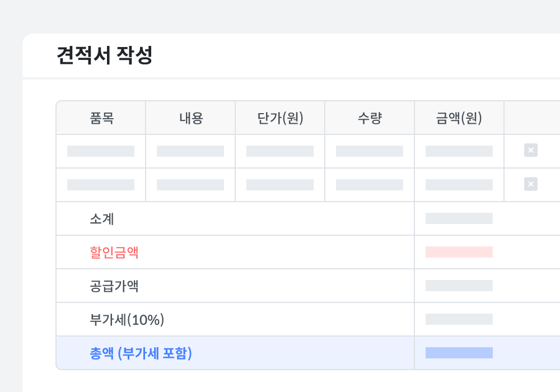Edit first row 내용 field

pyautogui.click(x=190, y=151)
